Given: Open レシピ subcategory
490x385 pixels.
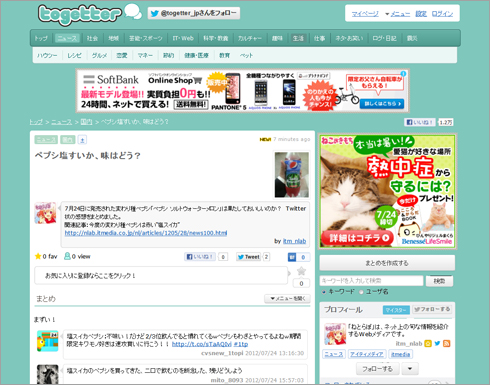Looking at the screenshot, I should coord(74,55).
